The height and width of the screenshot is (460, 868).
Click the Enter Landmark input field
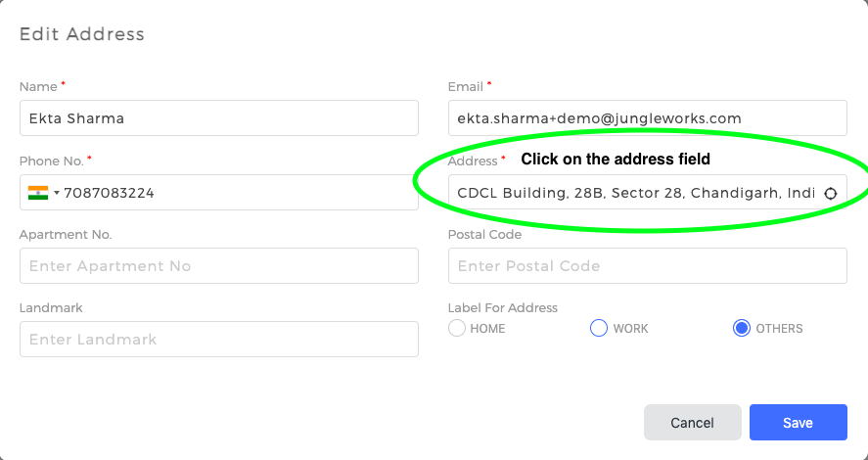pyautogui.click(x=219, y=339)
